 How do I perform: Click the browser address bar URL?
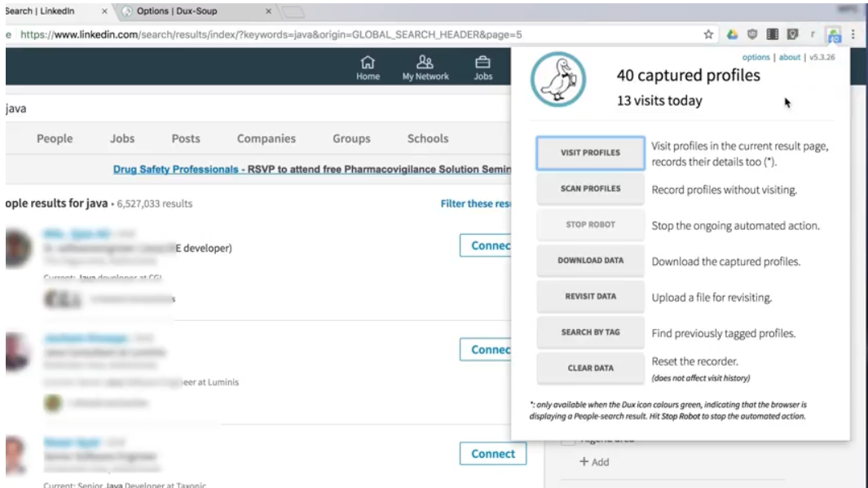click(271, 34)
